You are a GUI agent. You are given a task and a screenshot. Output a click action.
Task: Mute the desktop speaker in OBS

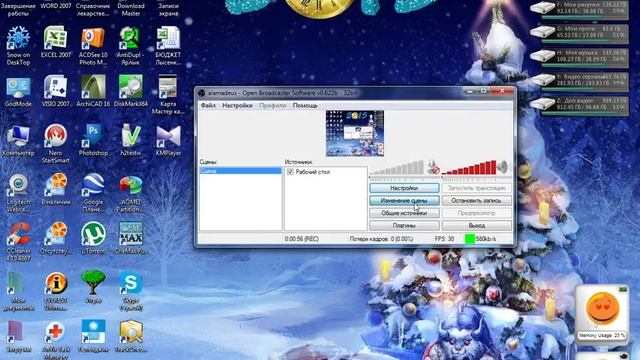pos(503,167)
